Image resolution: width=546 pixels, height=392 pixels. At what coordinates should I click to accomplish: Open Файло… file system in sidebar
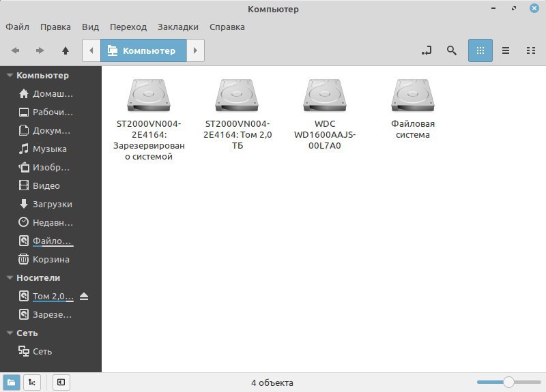pyautogui.click(x=51, y=241)
